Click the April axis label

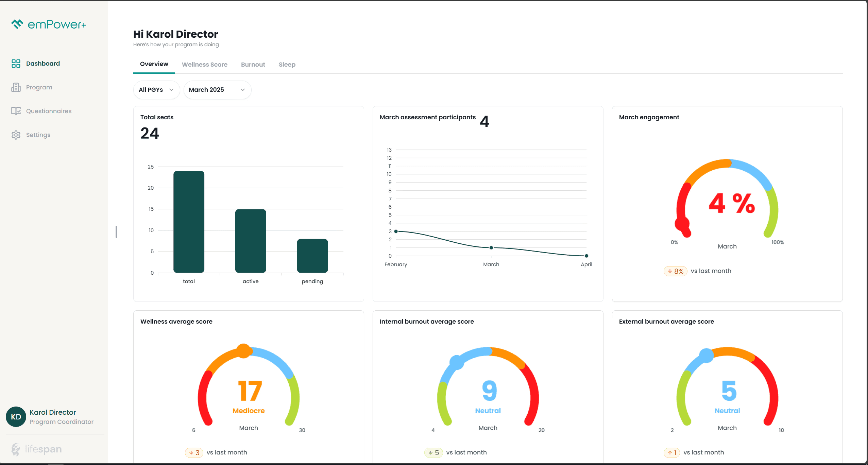tap(586, 264)
